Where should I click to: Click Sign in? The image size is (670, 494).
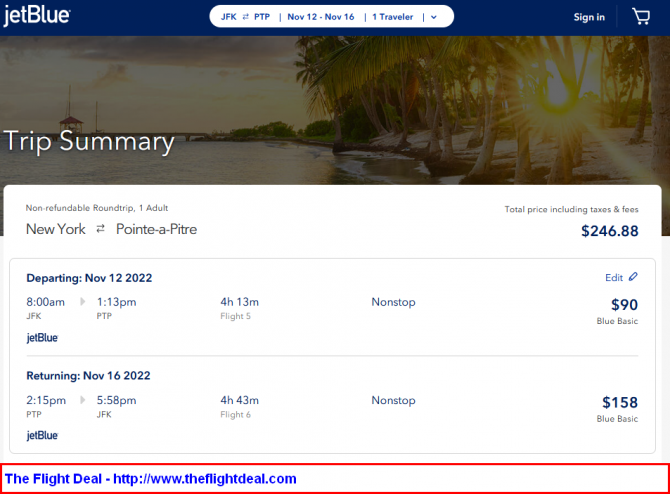[589, 17]
